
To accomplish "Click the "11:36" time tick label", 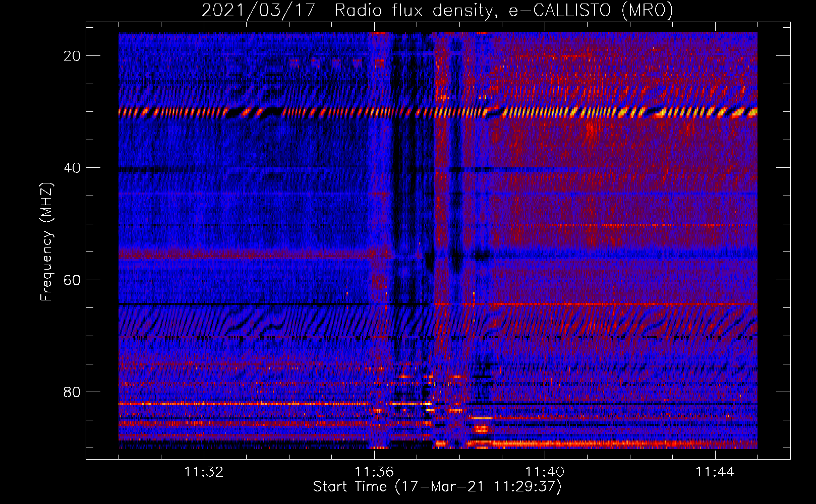I will (374, 472).
